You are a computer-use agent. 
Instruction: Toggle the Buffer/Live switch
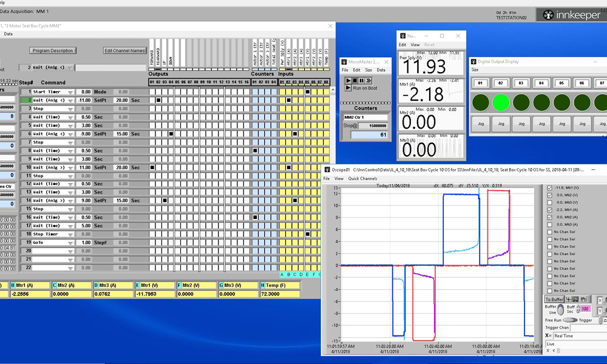click(560, 309)
